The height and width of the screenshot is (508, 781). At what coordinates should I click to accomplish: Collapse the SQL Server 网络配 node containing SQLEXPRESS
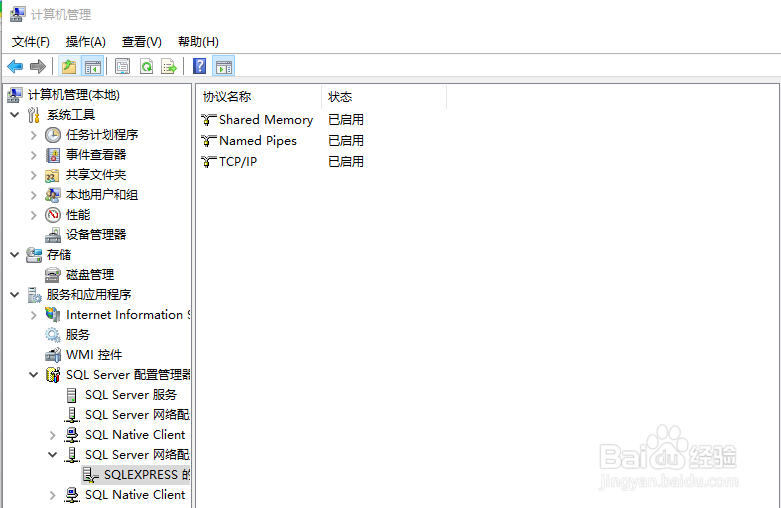tap(52, 454)
